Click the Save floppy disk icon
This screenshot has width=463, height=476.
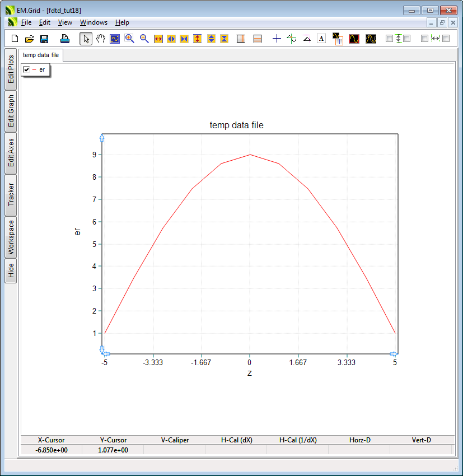click(x=44, y=39)
